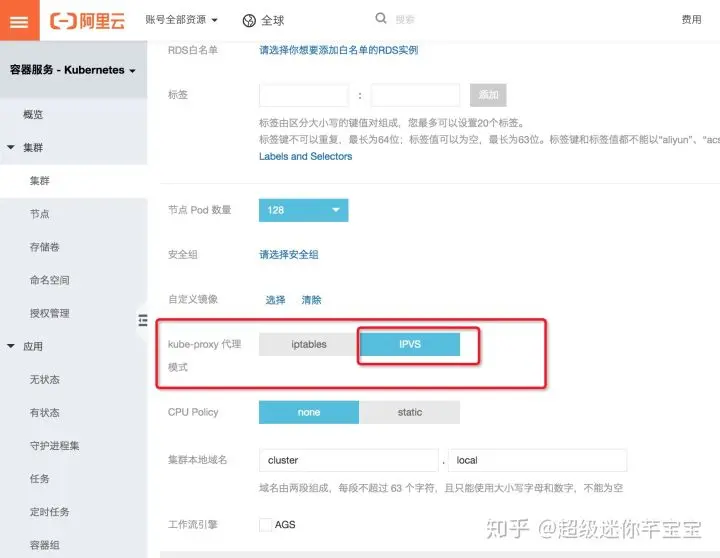This screenshot has height=558, width=720.
Task: Set CPU Policy to none
Action: coord(309,412)
